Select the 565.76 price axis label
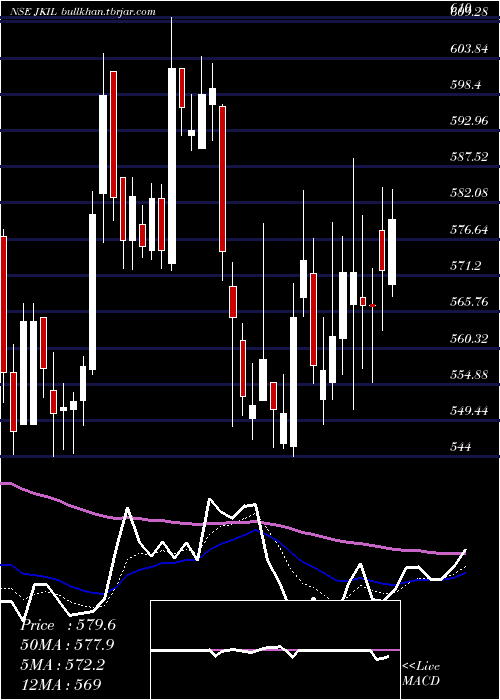Image resolution: width=500 pixels, height=700 pixels. click(x=469, y=302)
